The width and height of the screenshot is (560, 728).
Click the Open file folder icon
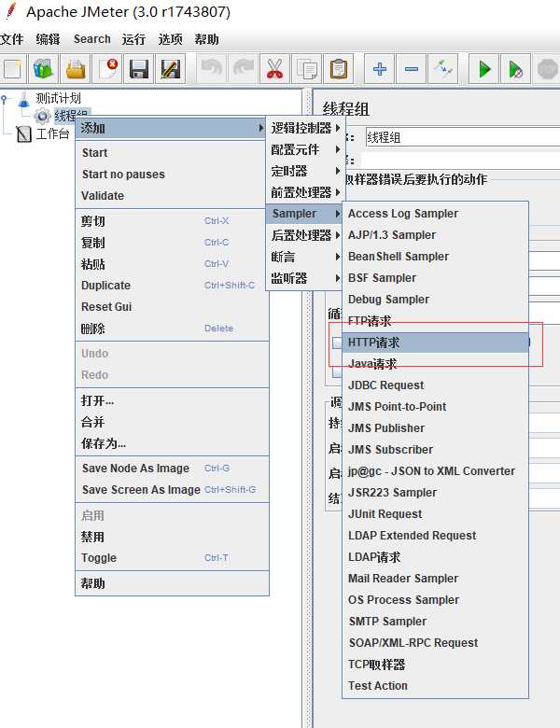point(76,70)
